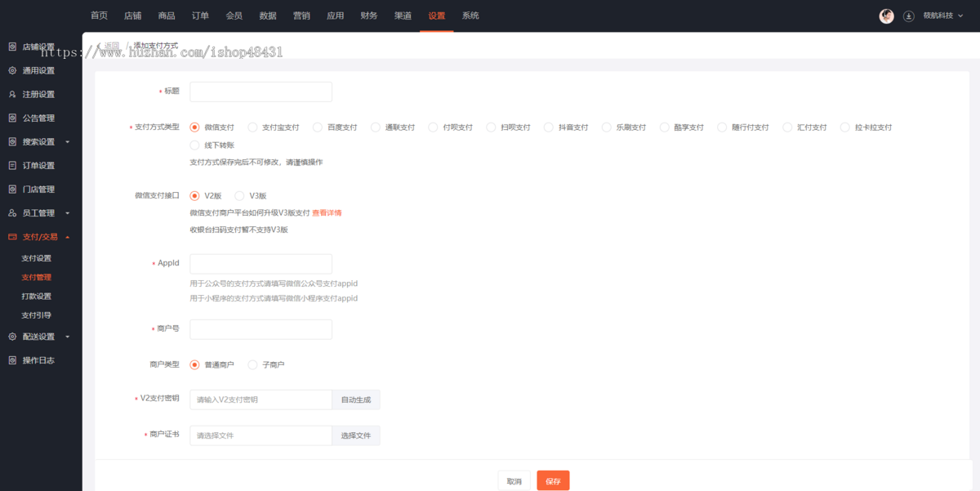Focus the V2支付密钥 input field
The width and height of the screenshot is (980, 491).
pos(261,399)
